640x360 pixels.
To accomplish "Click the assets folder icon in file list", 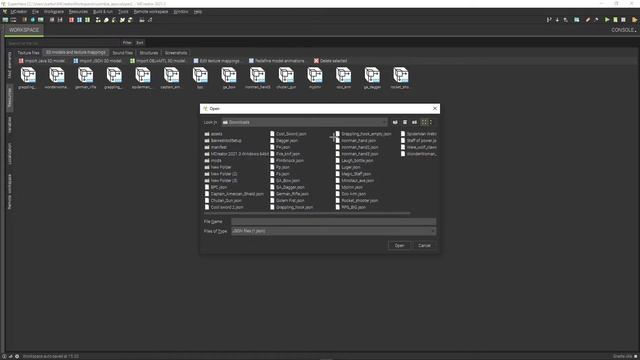I will (207, 134).
